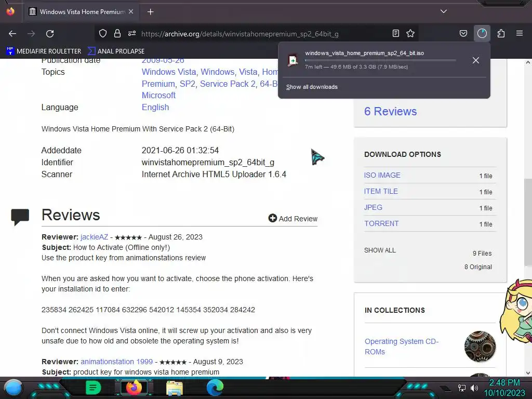
Task: Select the ITEM TILE download option
Action: (381, 191)
